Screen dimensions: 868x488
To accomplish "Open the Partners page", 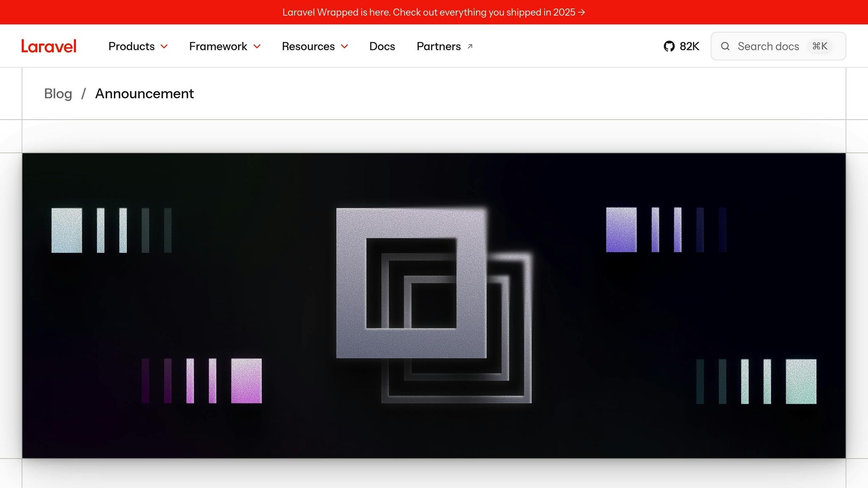I will [439, 47].
